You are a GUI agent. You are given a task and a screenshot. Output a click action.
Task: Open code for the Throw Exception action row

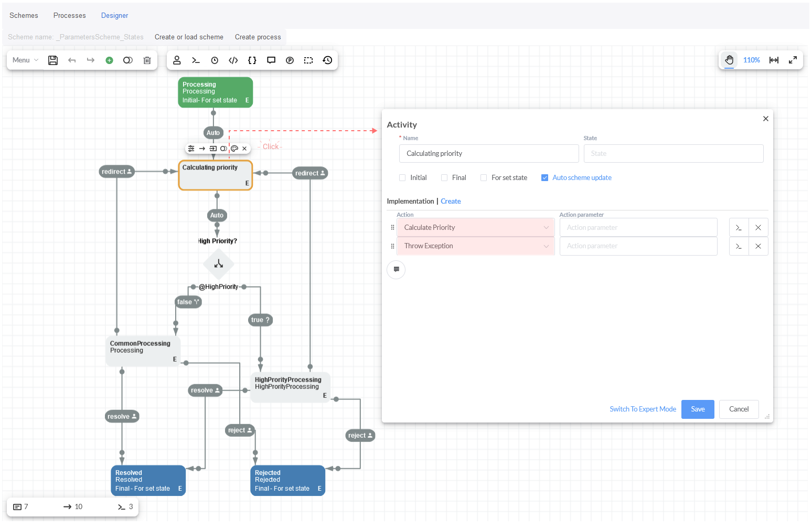739,246
